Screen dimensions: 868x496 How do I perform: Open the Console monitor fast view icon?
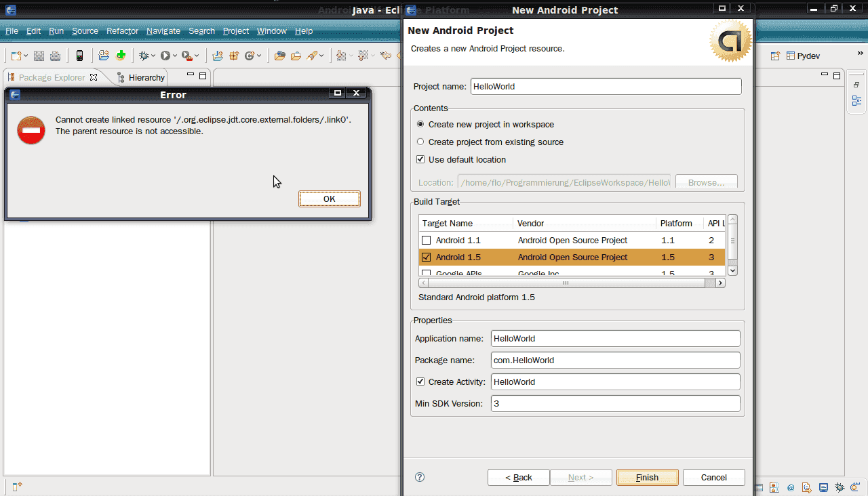[823, 487]
